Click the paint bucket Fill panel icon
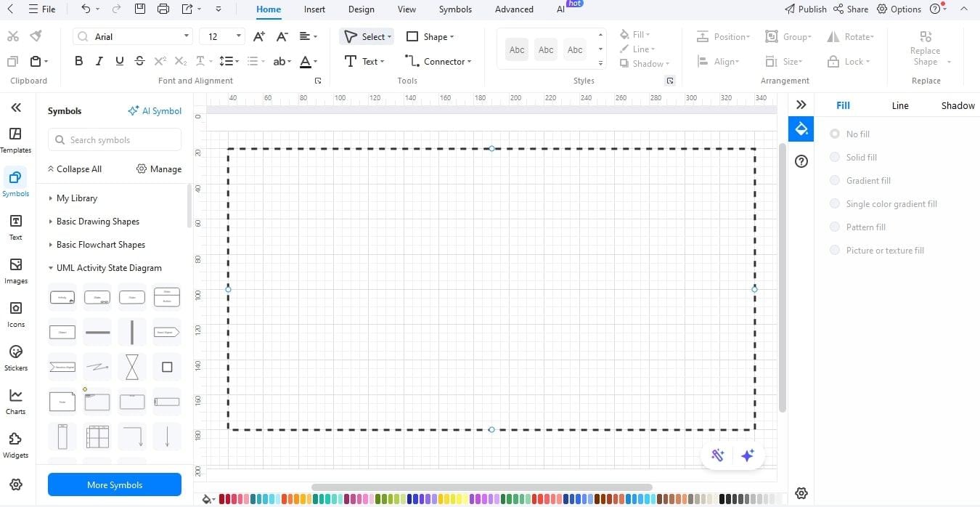This screenshot has width=980, height=507. (801, 129)
